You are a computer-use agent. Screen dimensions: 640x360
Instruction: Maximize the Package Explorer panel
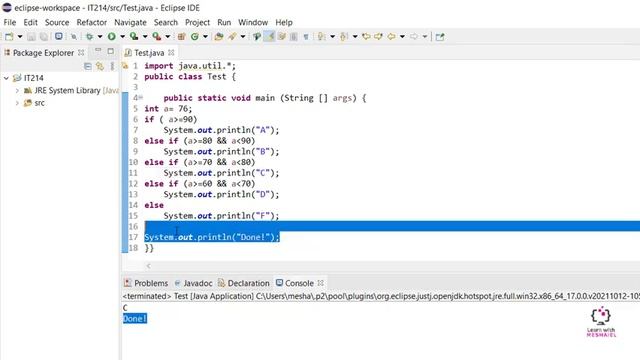click(111, 51)
